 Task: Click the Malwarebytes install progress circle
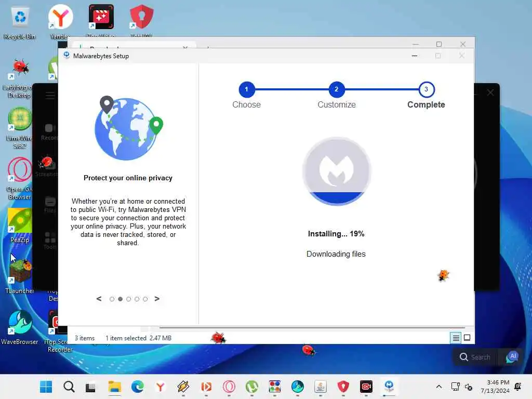(x=337, y=171)
